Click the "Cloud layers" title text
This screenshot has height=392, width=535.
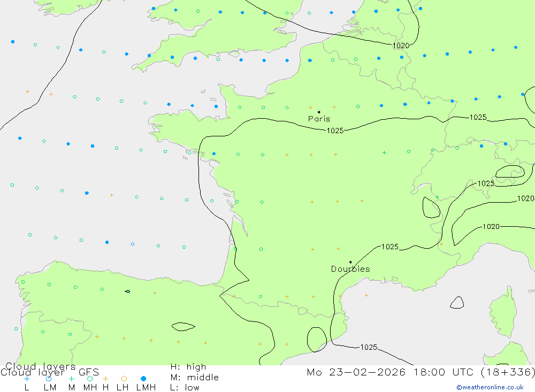[x=41, y=367]
